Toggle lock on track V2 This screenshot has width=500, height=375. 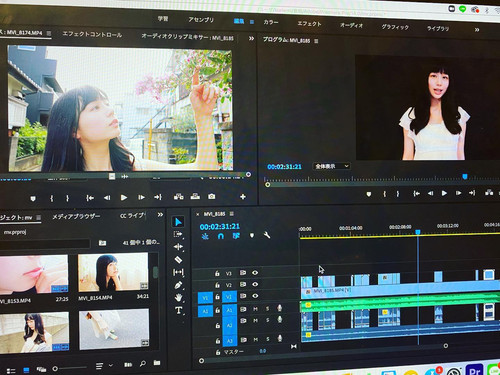217,285
